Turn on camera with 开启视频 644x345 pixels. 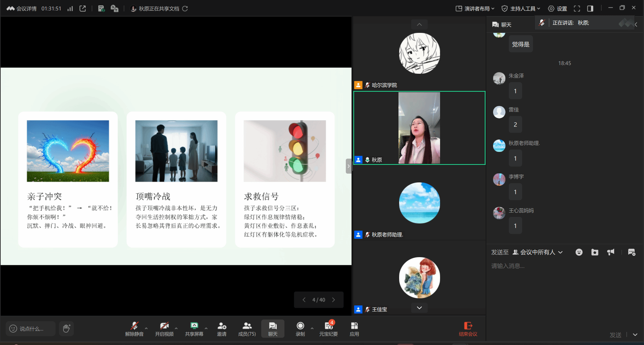click(164, 329)
